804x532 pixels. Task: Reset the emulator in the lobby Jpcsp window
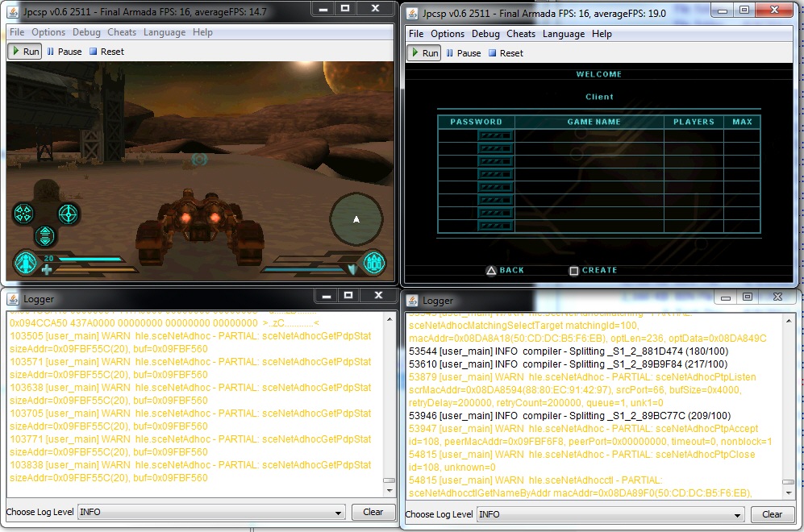pyautogui.click(x=506, y=52)
